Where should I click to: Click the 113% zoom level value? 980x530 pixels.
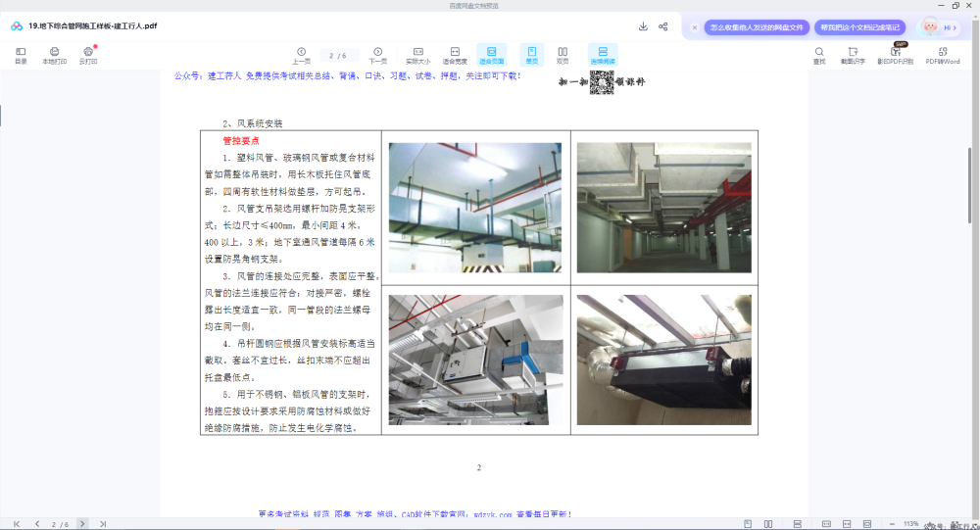tap(911, 524)
